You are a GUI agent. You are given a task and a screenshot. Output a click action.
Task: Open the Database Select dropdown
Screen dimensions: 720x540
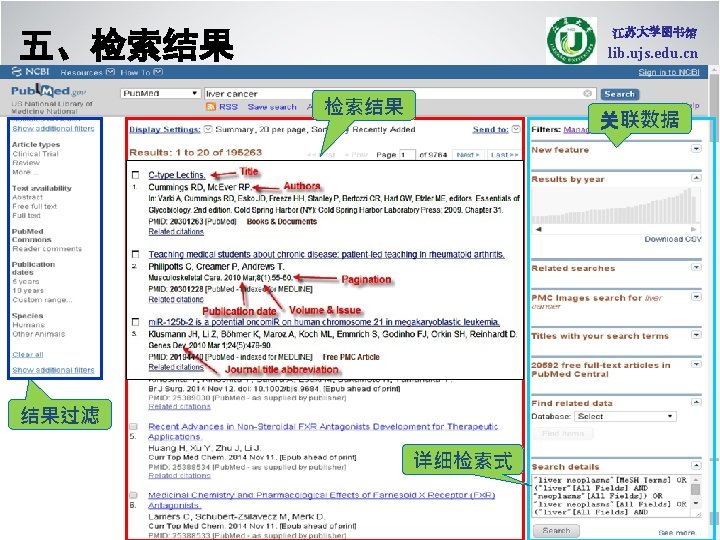pos(626,416)
